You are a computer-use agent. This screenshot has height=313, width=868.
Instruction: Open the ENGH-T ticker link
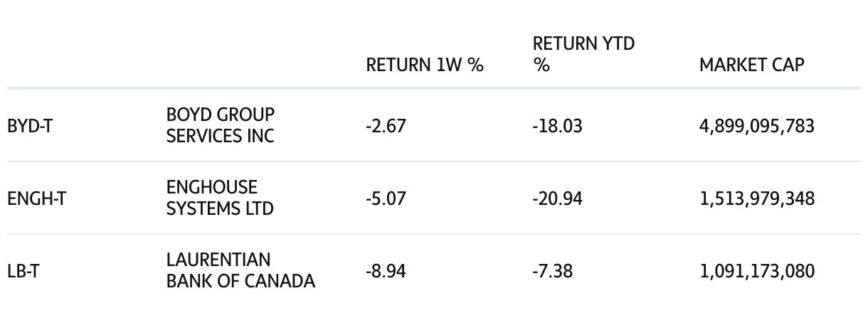pos(36,198)
